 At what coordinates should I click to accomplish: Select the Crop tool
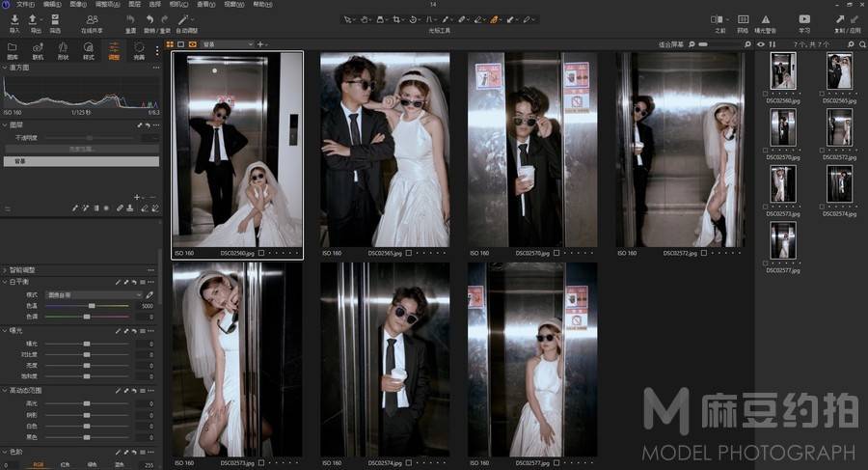(x=396, y=19)
